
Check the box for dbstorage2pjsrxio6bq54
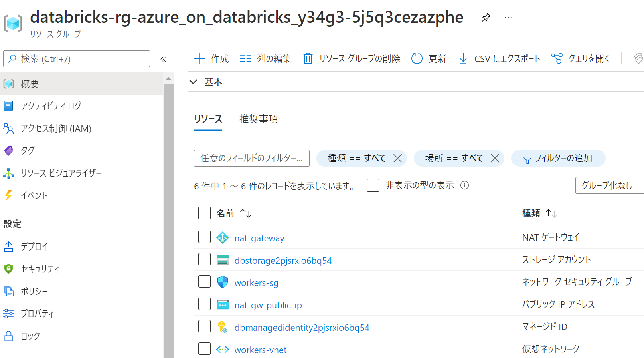[x=204, y=259]
